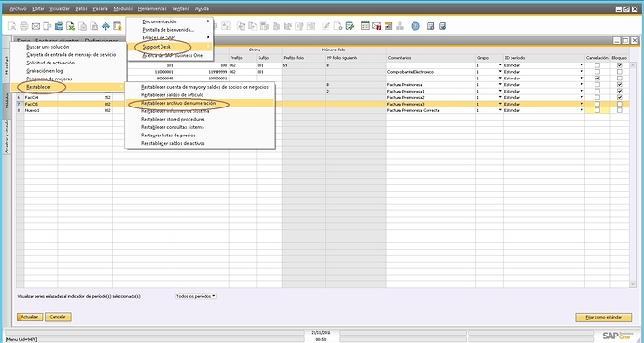644x343 pixels.
Task: Open the Herramientas menu
Action: click(x=152, y=8)
